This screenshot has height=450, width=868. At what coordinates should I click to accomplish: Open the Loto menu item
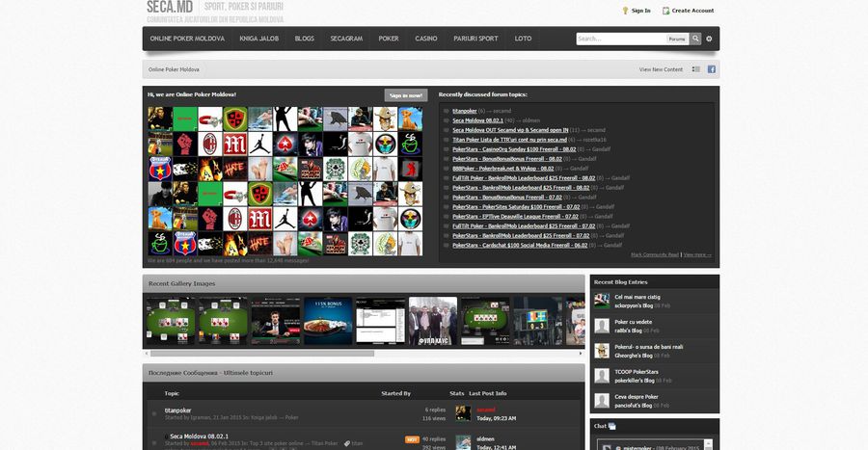(523, 39)
